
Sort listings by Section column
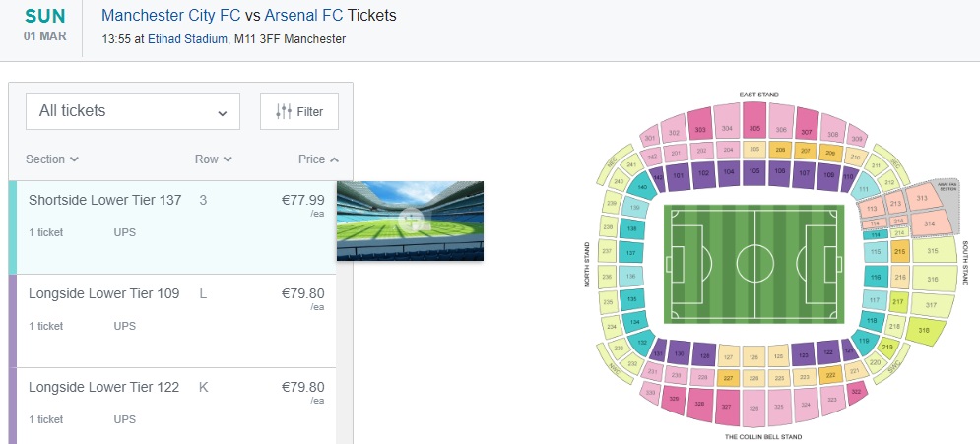click(52, 159)
